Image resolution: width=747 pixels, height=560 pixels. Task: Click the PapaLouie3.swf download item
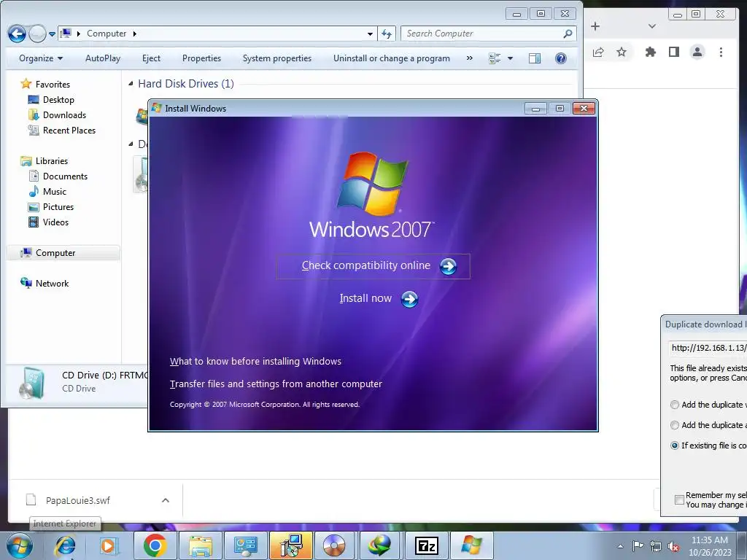[77, 500]
